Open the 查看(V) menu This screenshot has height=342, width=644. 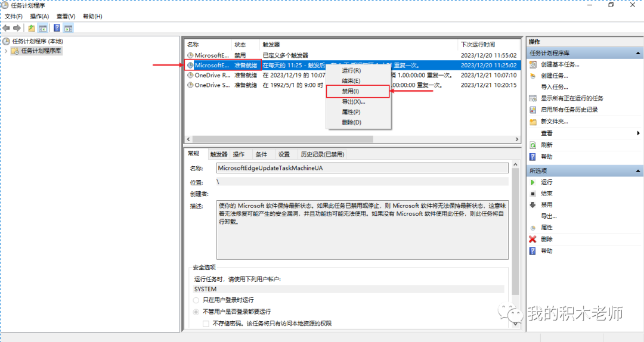[x=66, y=17]
